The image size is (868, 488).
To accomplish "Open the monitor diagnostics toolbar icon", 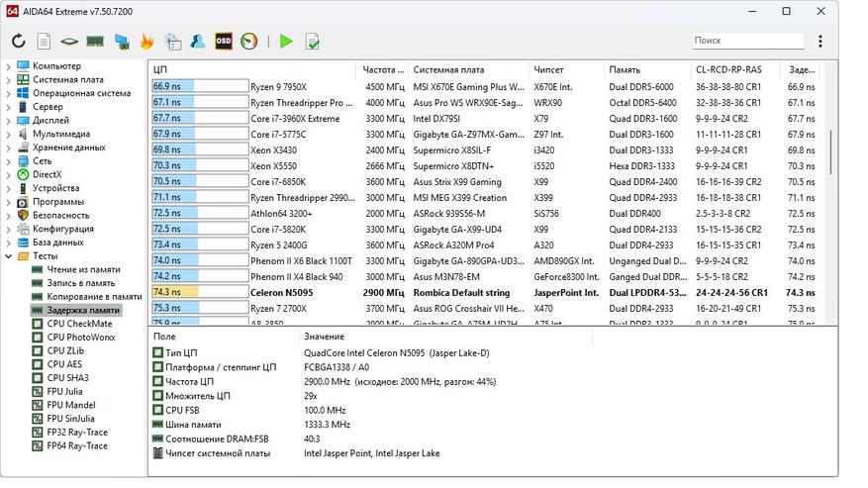I will [122, 42].
